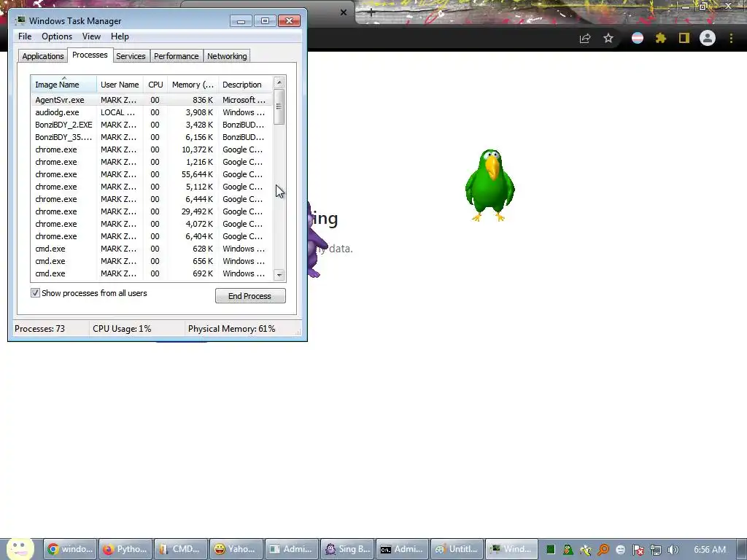Click the process list scroll-up arrow
This screenshot has height=560, width=747.
coord(279,82)
